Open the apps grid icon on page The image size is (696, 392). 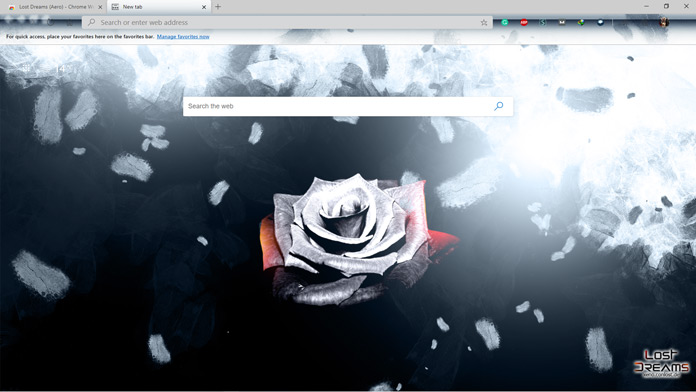point(26,68)
